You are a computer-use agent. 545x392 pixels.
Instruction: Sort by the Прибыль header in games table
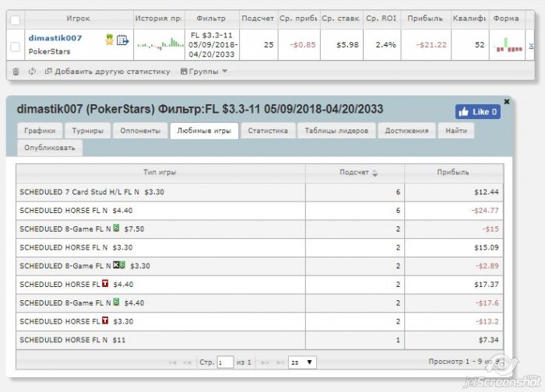coord(453,172)
